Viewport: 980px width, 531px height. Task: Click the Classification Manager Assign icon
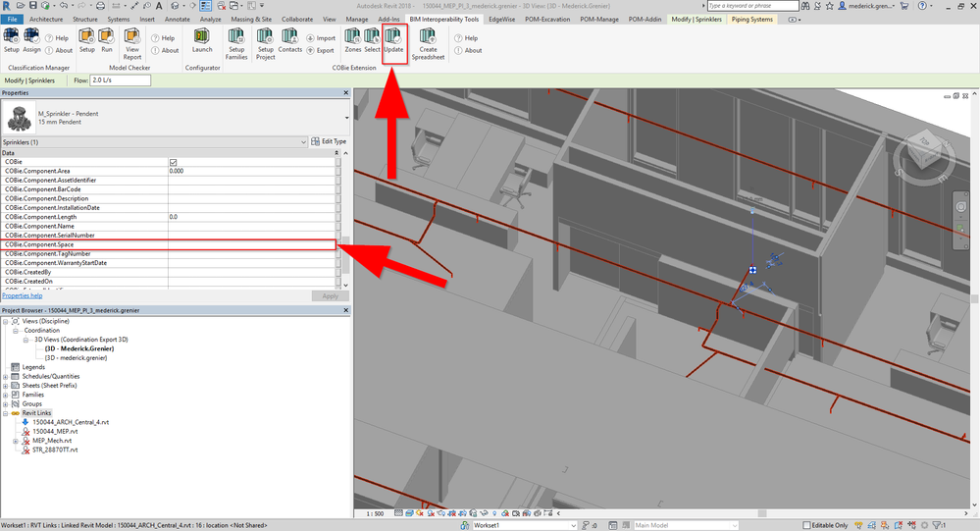tap(31, 40)
